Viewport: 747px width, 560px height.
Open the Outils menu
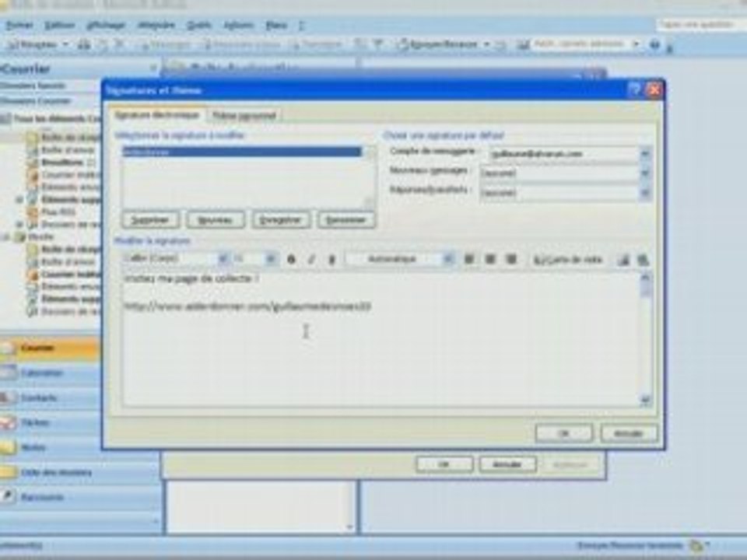click(199, 26)
